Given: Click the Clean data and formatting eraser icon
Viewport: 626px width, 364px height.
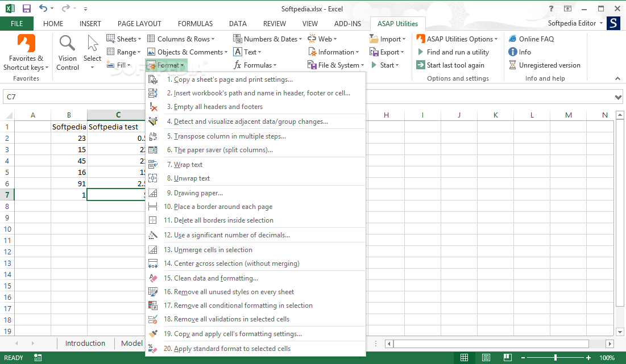Looking at the screenshot, I should click(153, 278).
